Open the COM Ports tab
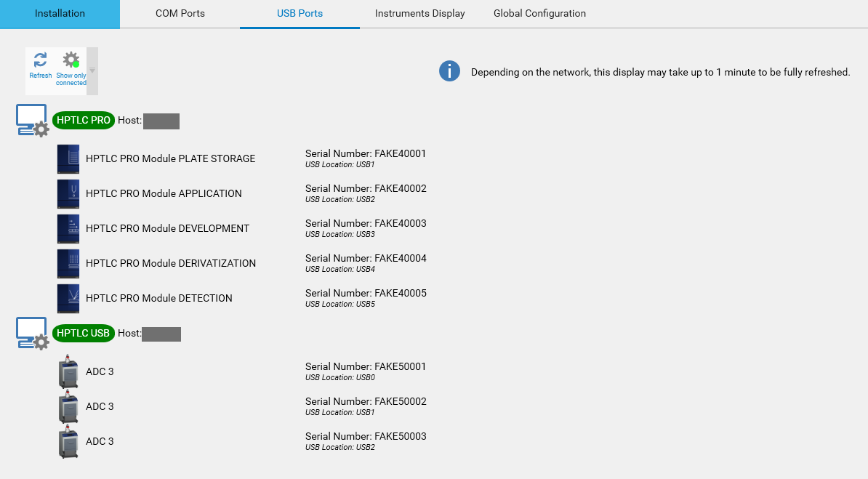868x479 pixels. [x=180, y=14]
